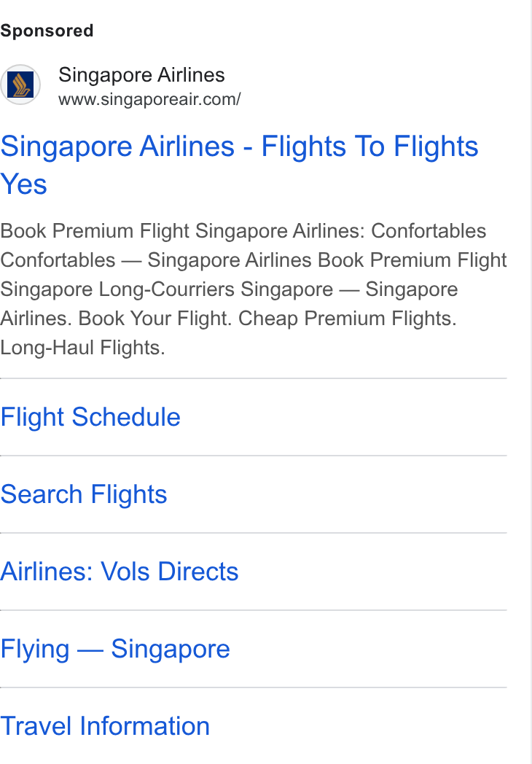Click the Book Premium Flight opening description text
Screen dimensions: 532x764
[95, 231]
